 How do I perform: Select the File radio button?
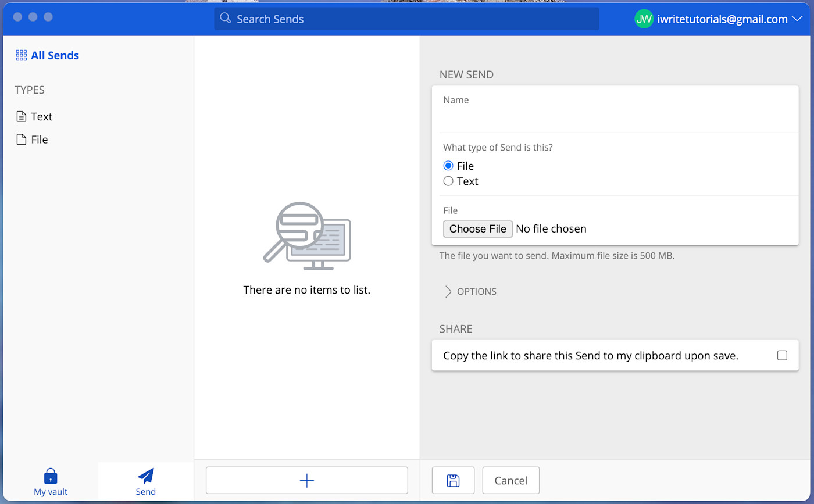[448, 166]
